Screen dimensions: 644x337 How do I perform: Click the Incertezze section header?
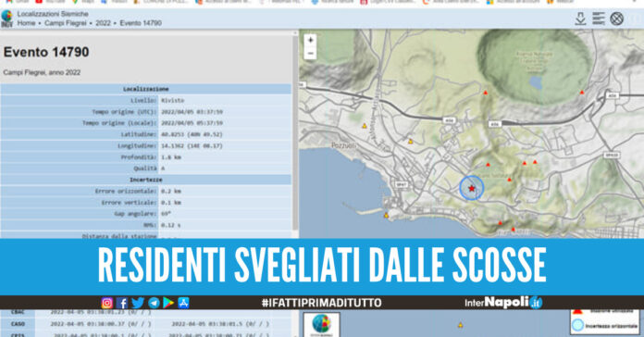(146, 180)
